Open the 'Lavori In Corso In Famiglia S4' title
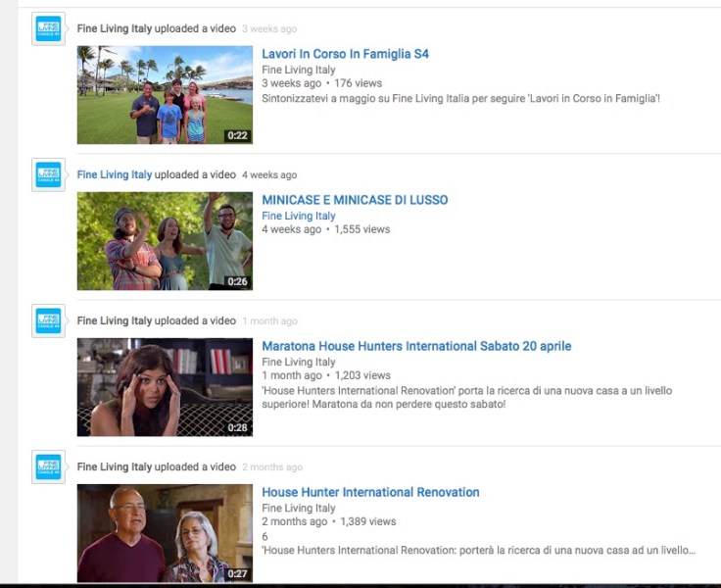This screenshot has width=721, height=588. click(x=345, y=54)
